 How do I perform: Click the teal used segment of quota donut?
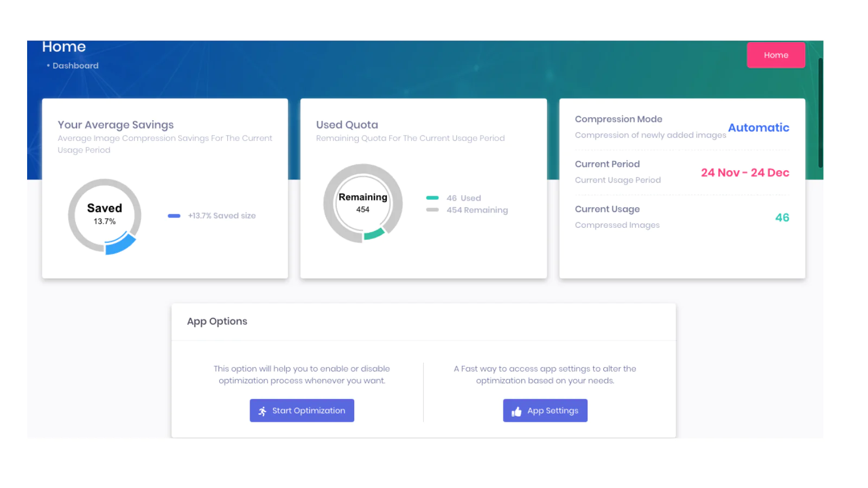click(x=374, y=234)
